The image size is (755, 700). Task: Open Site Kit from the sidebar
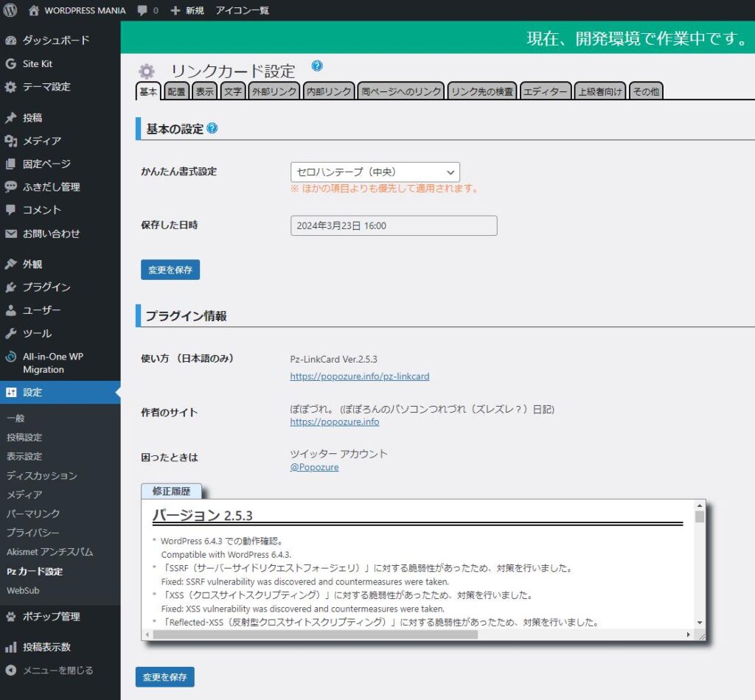tap(37, 63)
